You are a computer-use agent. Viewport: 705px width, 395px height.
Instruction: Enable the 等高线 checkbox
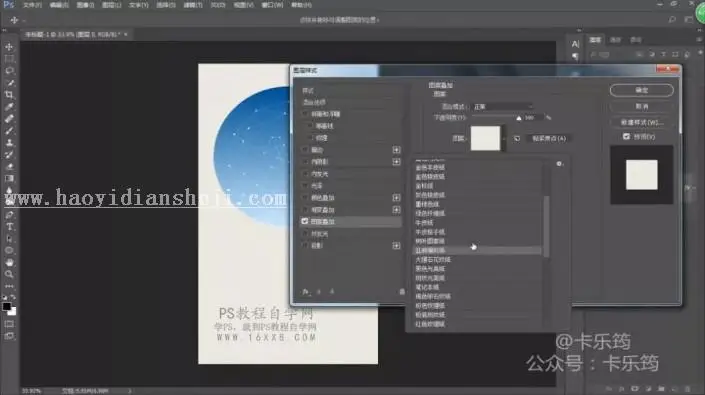click(310, 126)
